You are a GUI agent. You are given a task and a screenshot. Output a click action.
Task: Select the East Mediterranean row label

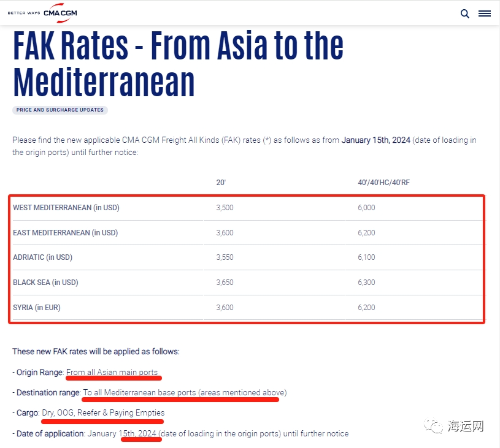pyautogui.click(x=66, y=233)
